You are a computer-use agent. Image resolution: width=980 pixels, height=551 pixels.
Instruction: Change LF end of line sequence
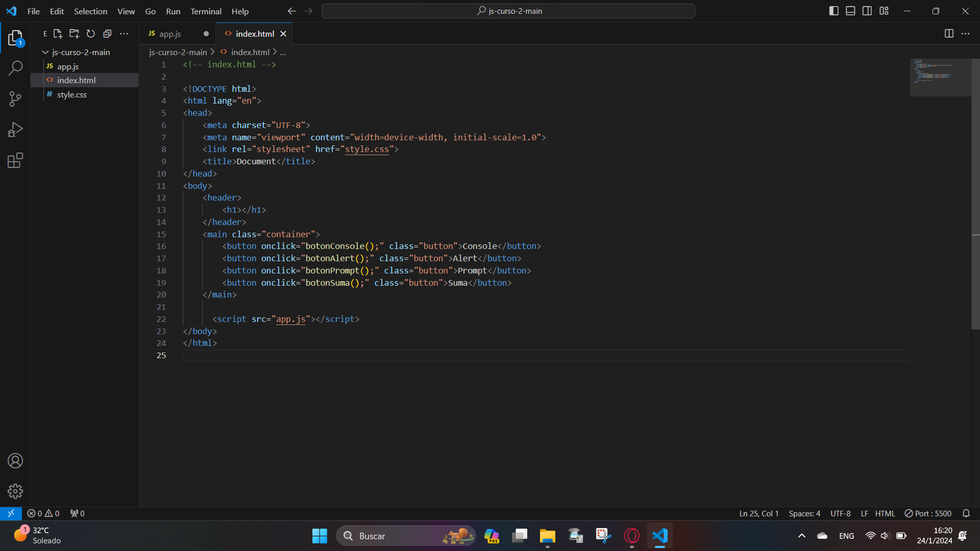865,513
